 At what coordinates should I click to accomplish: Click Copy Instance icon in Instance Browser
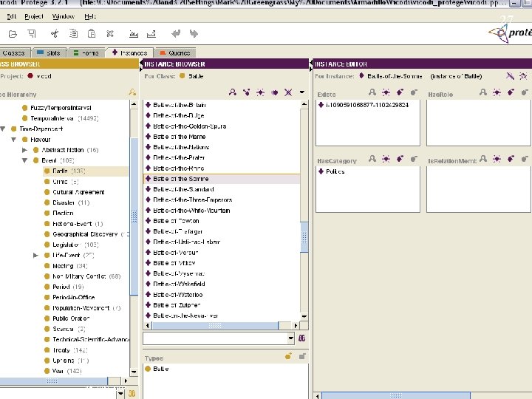274,92
